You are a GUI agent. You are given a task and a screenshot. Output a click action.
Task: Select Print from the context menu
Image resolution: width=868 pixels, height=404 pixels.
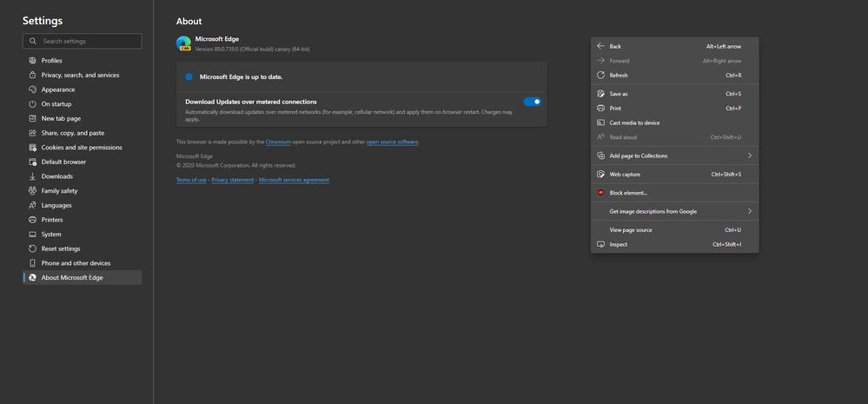point(675,109)
